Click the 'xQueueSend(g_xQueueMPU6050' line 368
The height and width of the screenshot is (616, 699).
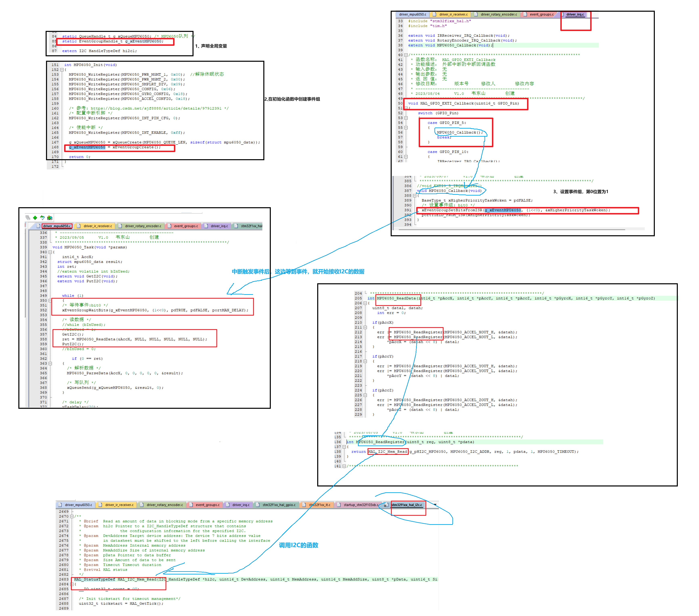coord(115,388)
